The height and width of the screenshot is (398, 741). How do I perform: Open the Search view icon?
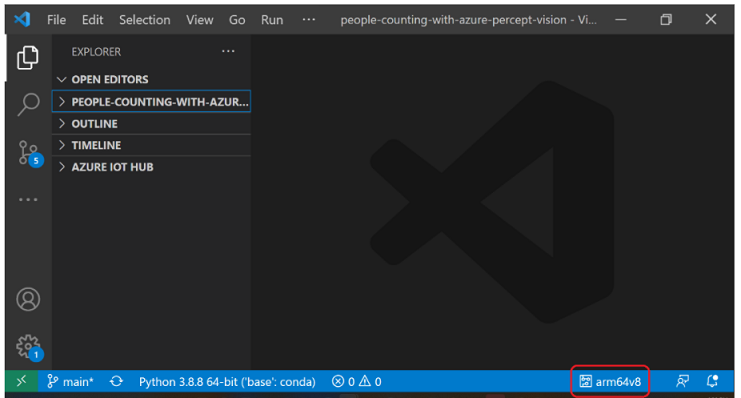[x=28, y=104]
